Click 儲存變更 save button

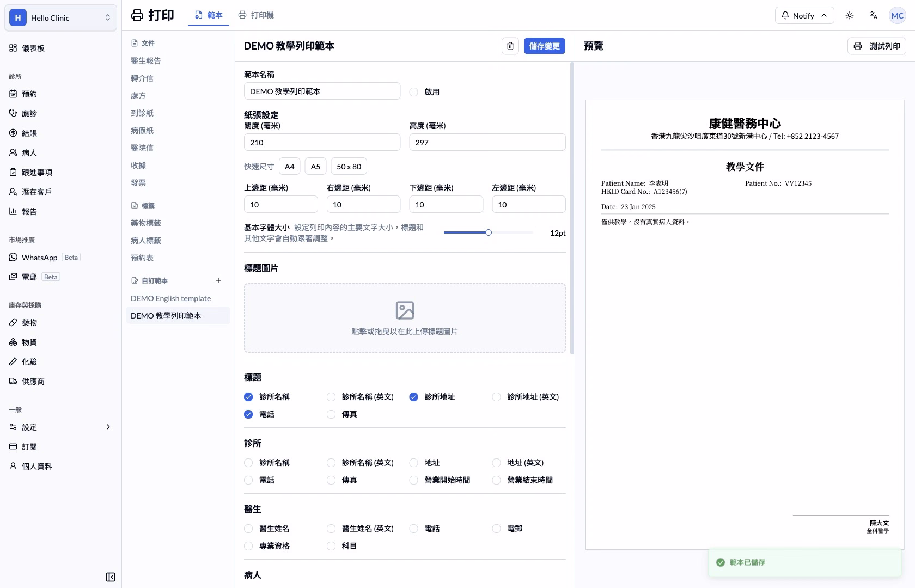tap(545, 46)
